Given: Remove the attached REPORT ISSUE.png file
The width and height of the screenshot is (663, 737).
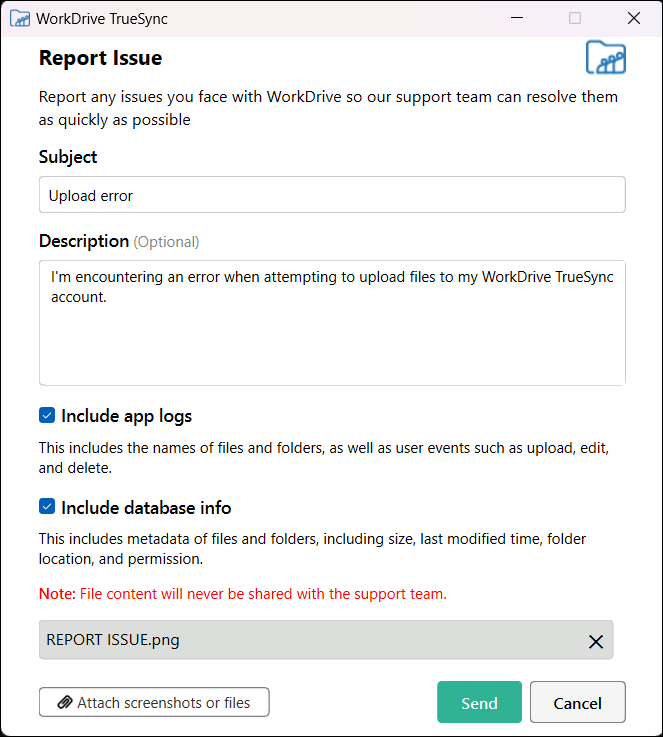Looking at the screenshot, I should coord(595,641).
